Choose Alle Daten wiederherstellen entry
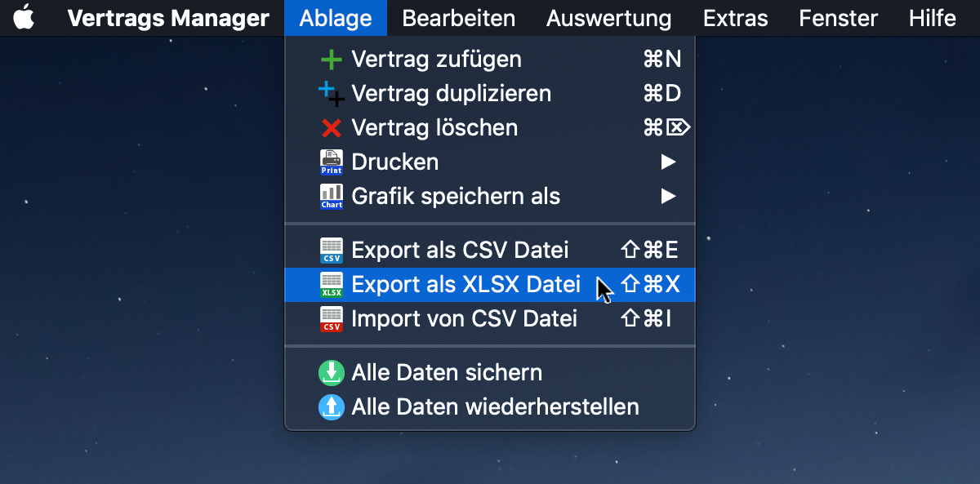This screenshot has height=484, width=980. coord(490,406)
